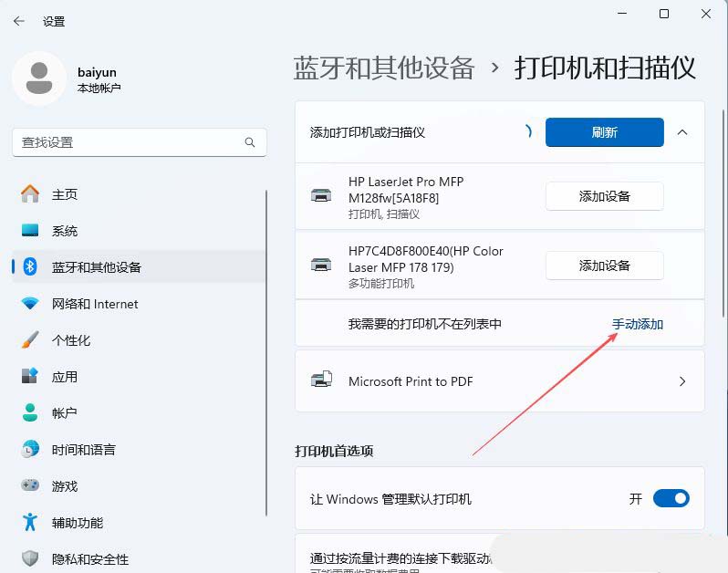Open 时间和语言 settings page

(x=139, y=450)
